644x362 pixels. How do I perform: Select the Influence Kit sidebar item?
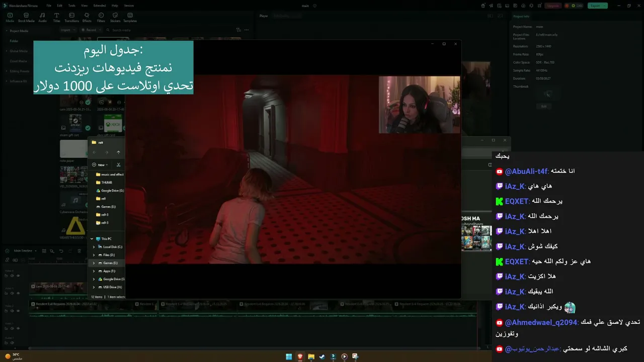click(x=19, y=81)
